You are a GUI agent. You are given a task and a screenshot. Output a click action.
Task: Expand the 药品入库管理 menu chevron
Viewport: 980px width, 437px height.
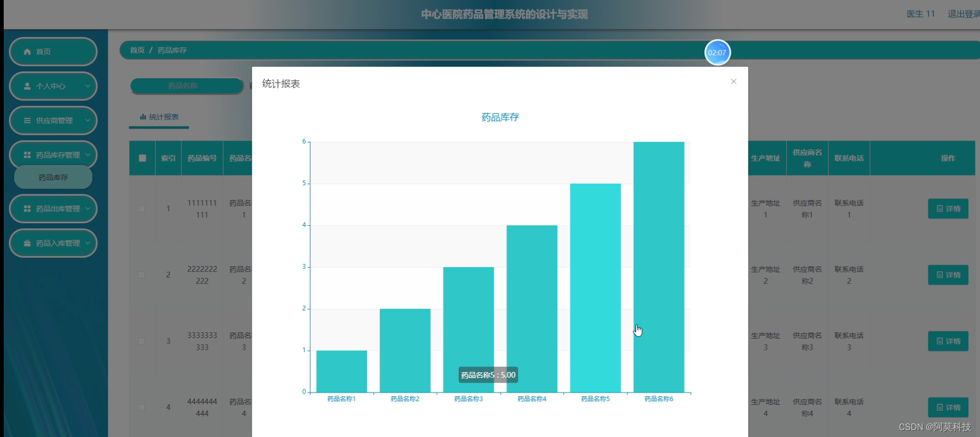(88, 243)
